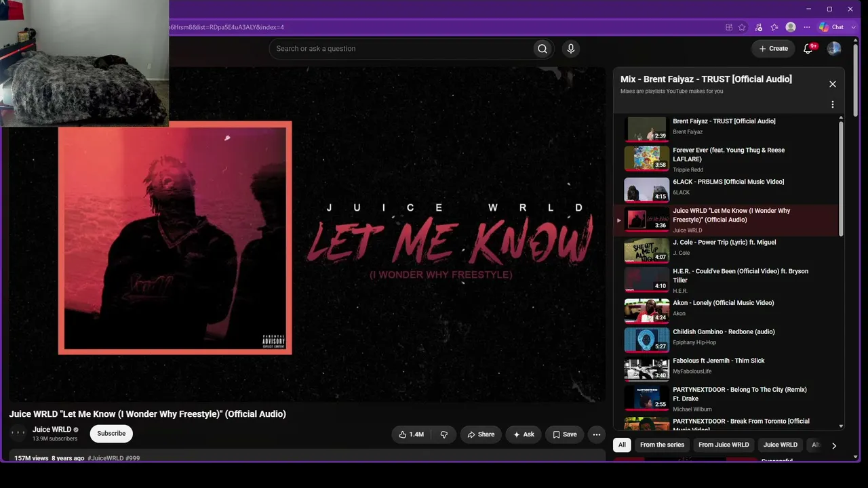Like the video with thumbs-up button
The width and height of the screenshot is (868, 488).
click(412, 434)
